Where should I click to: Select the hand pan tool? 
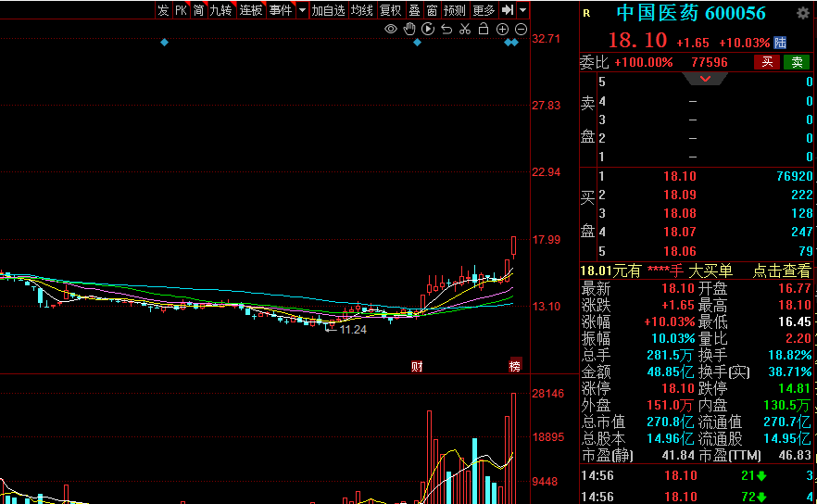tap(409, 30)
